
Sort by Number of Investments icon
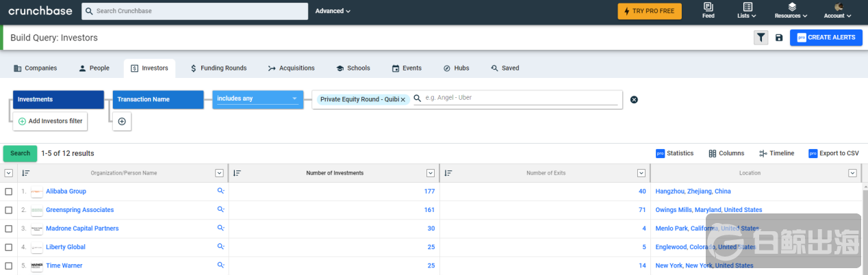237,173
